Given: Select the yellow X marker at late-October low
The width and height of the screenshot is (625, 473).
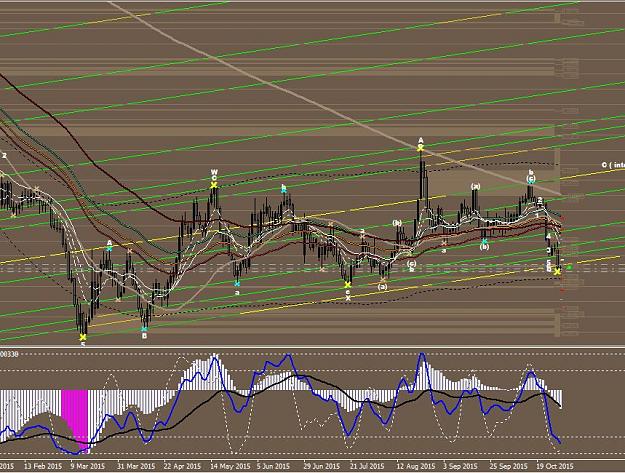Looking at the screenshot, I should [x=557, y=272].
